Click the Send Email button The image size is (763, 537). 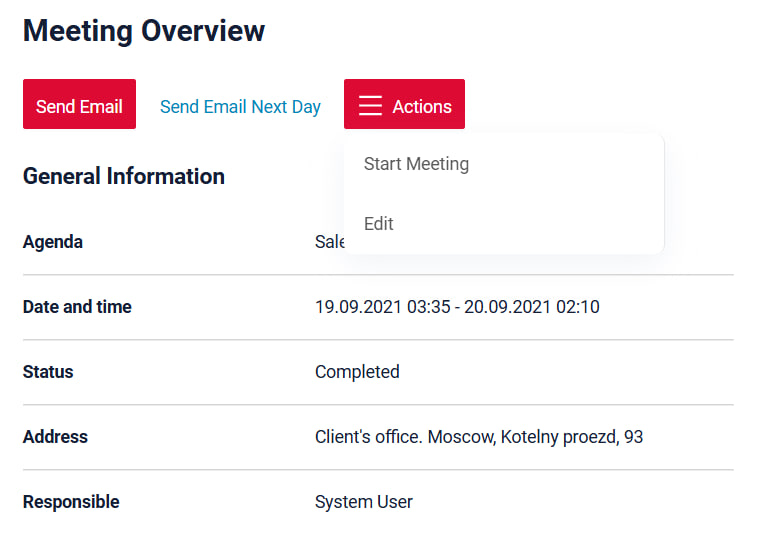click(79, 105)
